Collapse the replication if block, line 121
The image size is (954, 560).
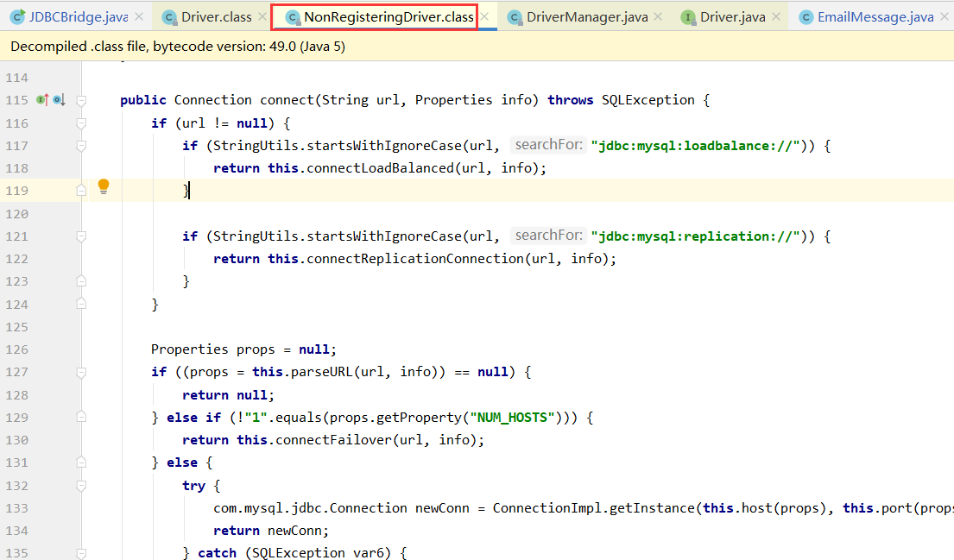tap(81, 236)
